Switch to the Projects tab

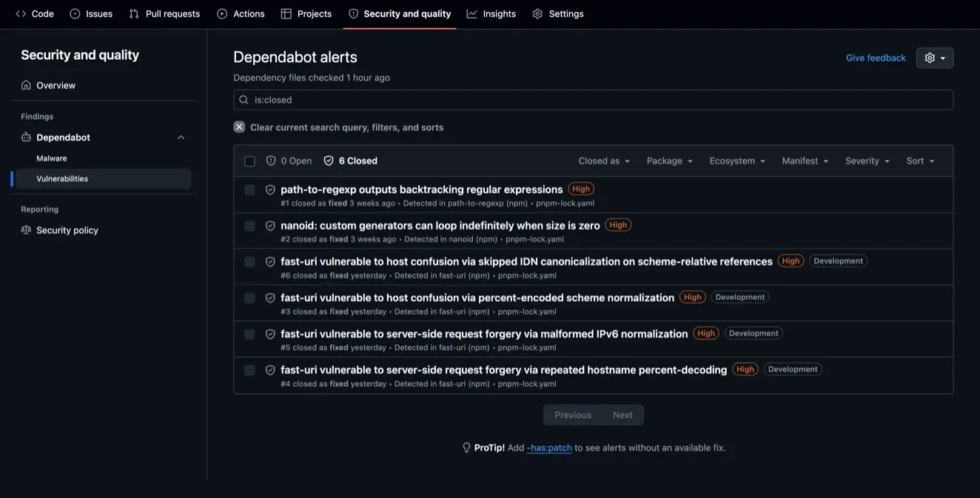[x=306, y=13]
